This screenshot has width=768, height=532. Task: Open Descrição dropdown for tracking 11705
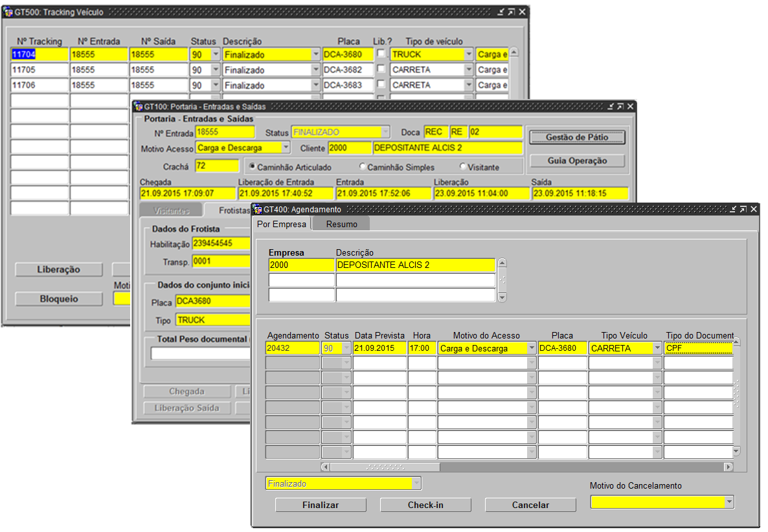[x=315, y=70]
